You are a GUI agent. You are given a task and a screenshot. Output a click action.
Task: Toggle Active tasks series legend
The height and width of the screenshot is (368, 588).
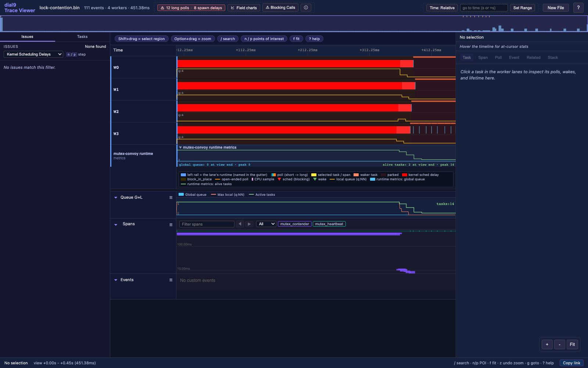click(262, 195)
